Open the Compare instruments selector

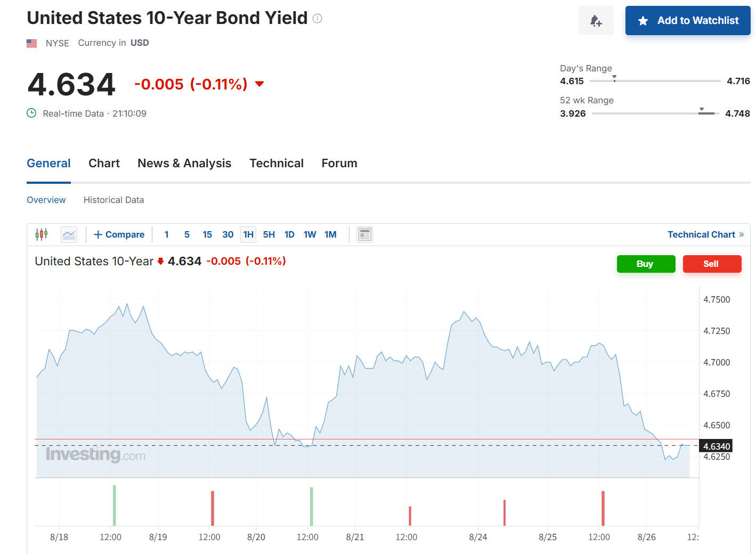[119, 234]
